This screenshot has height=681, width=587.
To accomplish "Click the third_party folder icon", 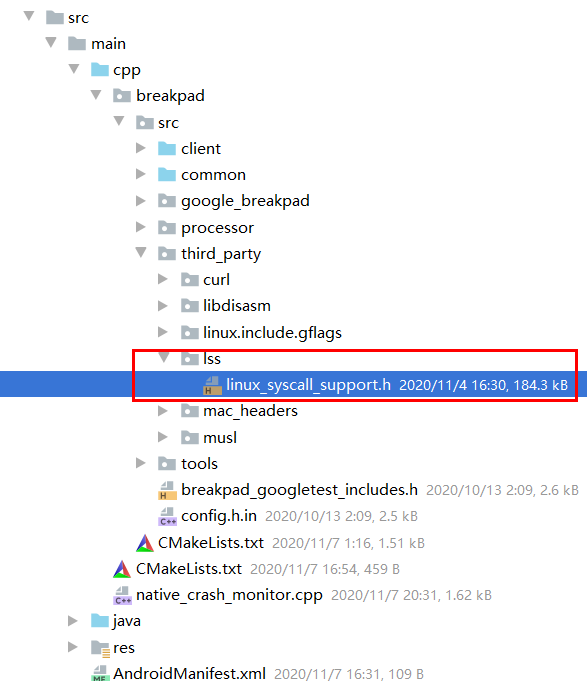I will 167,253.
